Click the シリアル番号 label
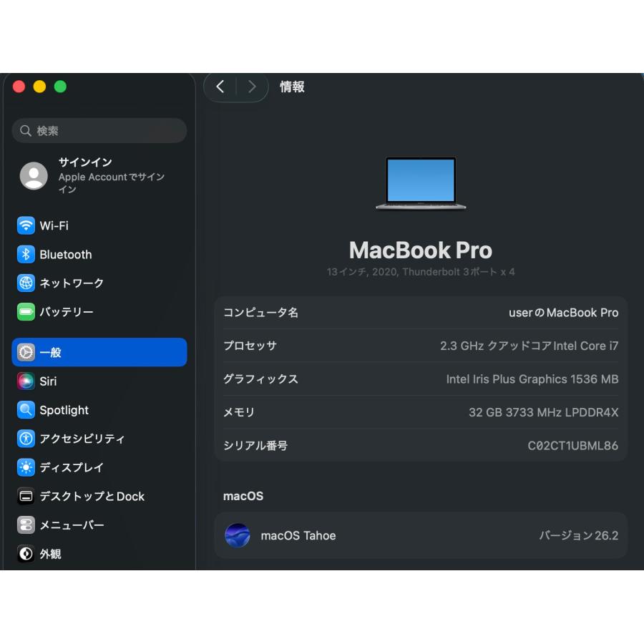The height and width of the screenshot is (644, 644). [x=255, y=446]
